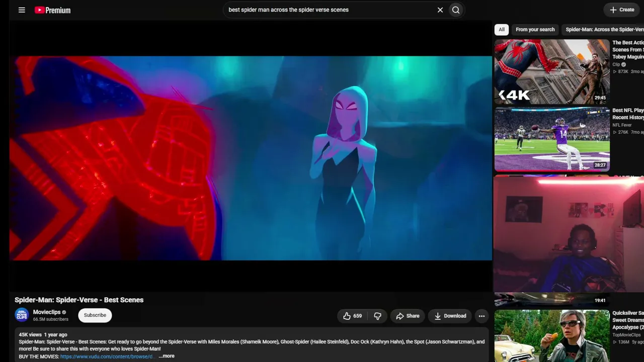Select the All filter chip
Viewport: 644px width, 362px height.
point(502,30)
